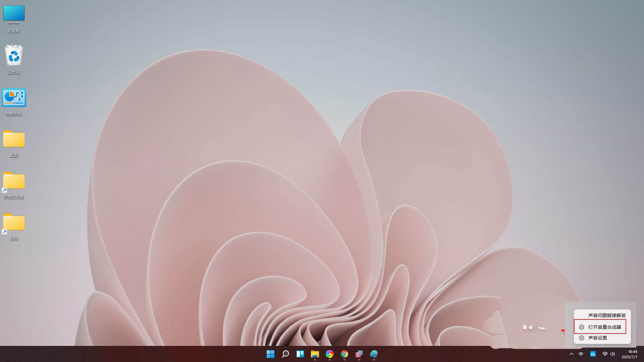The image size is (644, 362).
Task: Open the Windows Start menu
Action: [270, 354]
